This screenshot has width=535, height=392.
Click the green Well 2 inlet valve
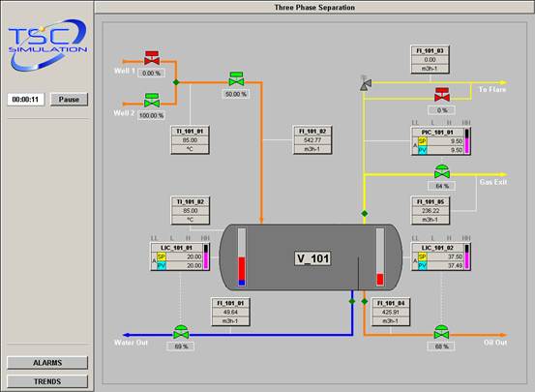click(x=152, y=101)
